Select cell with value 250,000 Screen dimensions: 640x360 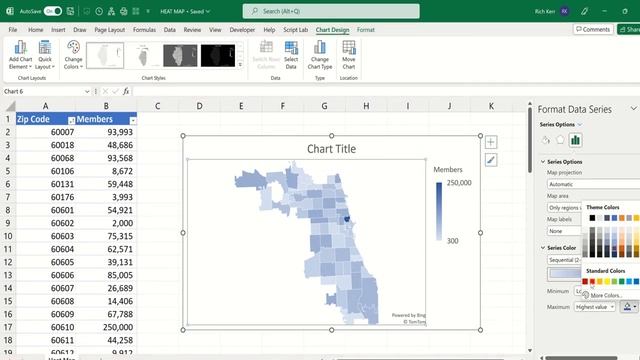point(106,327)
